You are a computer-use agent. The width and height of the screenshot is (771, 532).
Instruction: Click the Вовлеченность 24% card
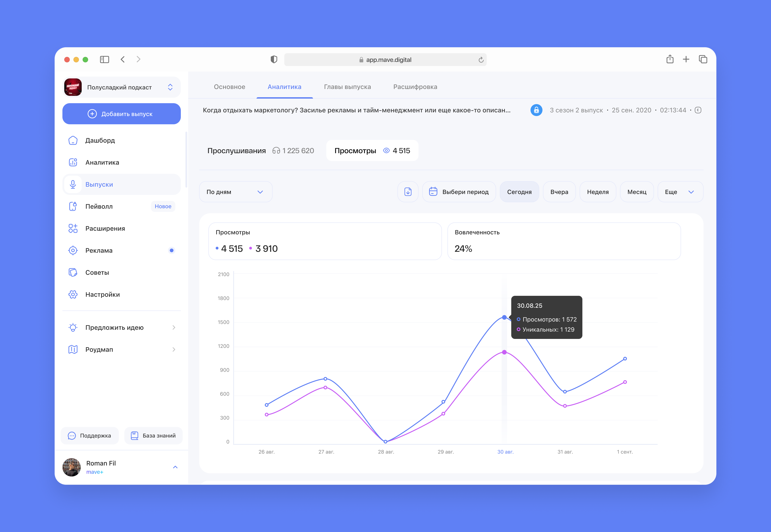pyautogui.click(x=564, y=241)
